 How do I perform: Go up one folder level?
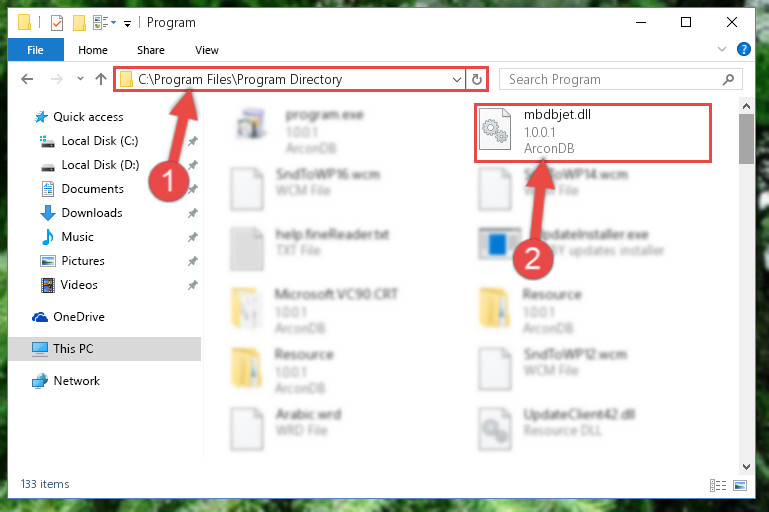pyautogui.click(x=101, y=79)
